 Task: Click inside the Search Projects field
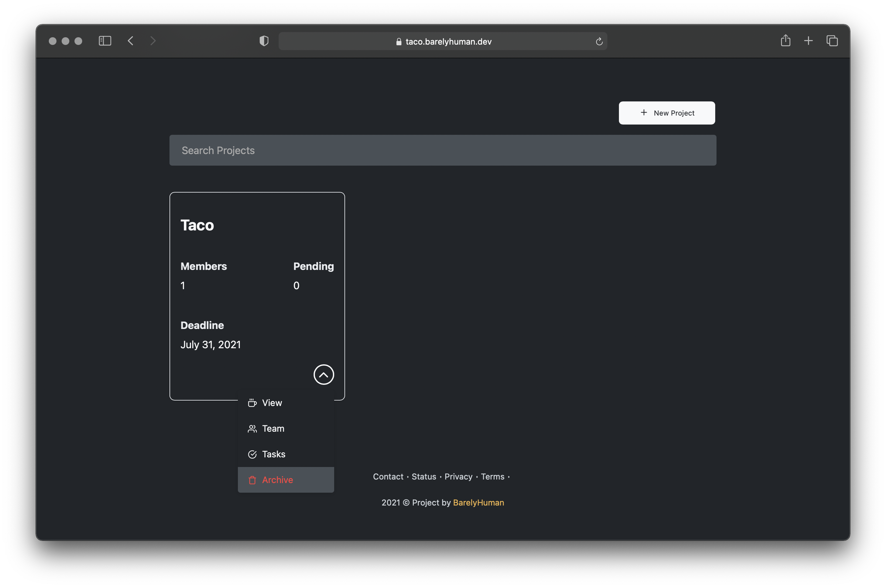(442, 150)
